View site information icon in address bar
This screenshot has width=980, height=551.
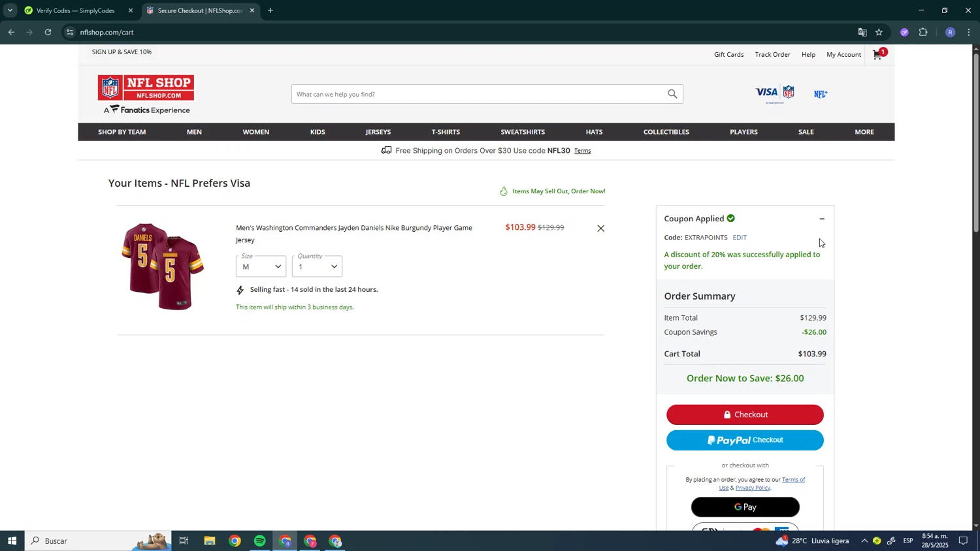click(70, 32)
